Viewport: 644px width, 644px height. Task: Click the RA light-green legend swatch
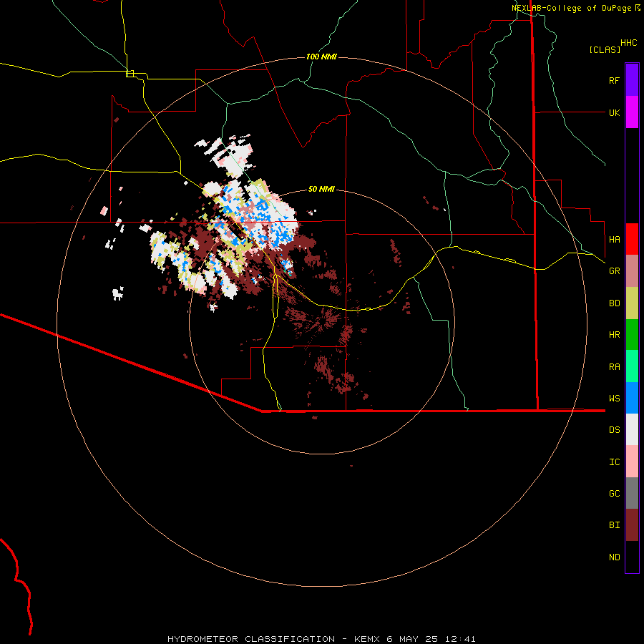pyautogui.click(x=632, y=366)
